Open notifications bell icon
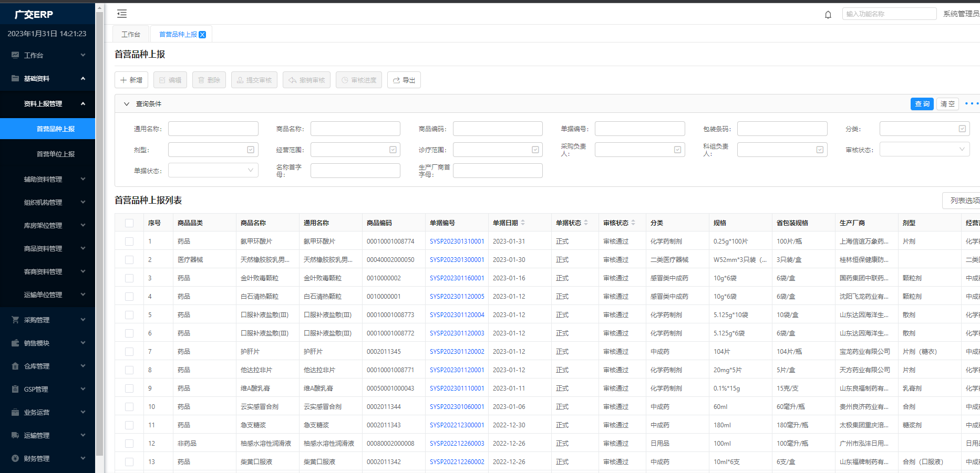 tap(828, 15)
